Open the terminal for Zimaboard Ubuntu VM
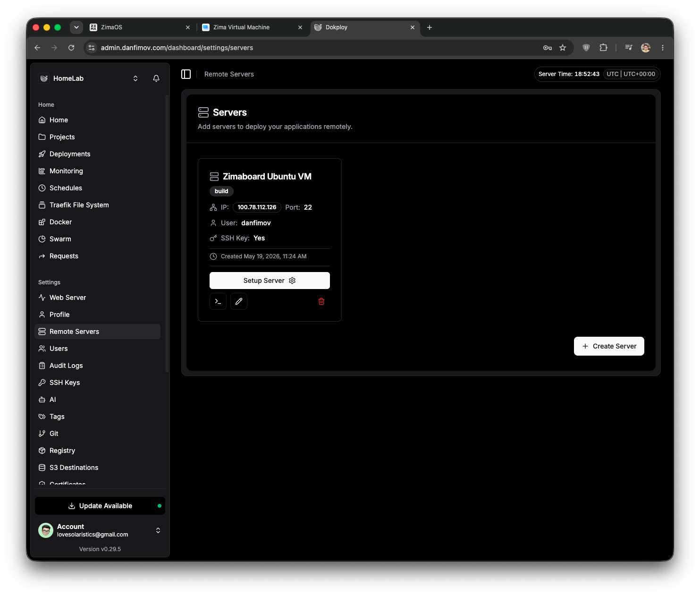 pyautogui.click(x=218, y=301)
